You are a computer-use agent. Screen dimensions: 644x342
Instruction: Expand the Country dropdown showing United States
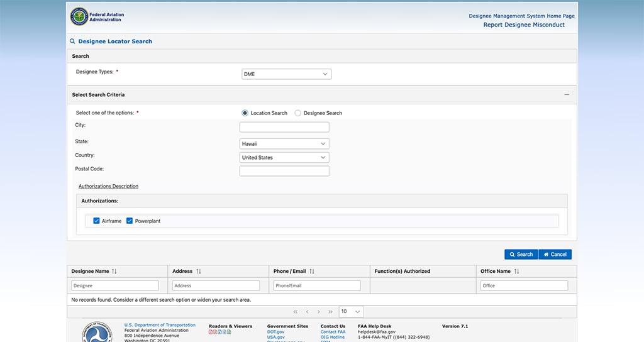[284, 158]
